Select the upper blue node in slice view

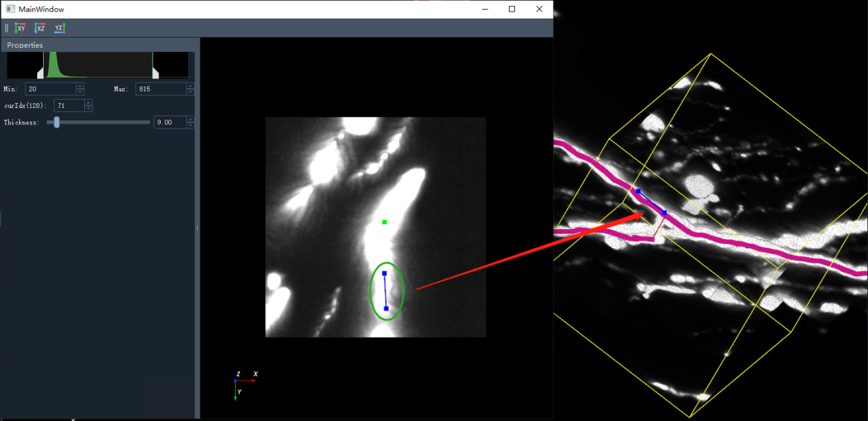pyautogui.click(x=384, y=273)
